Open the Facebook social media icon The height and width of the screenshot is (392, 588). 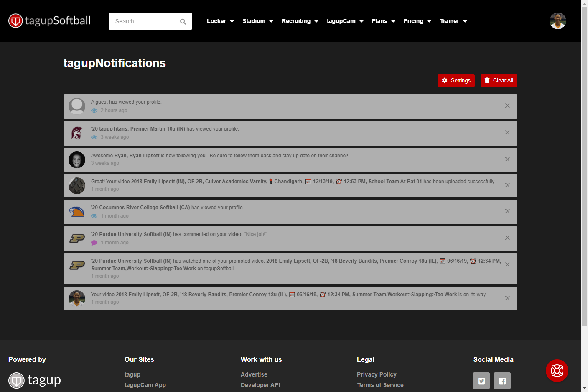click(x=502, y=381)
